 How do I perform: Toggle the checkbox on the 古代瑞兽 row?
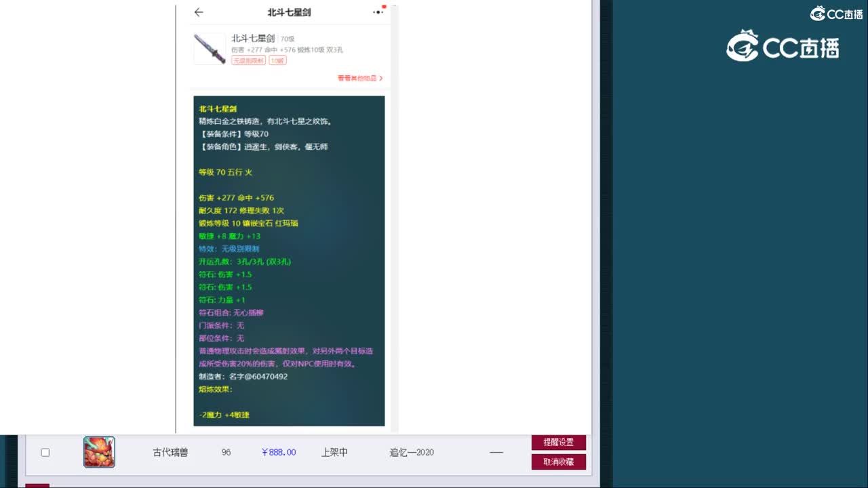pyautogui.click(x=45, y=452)
